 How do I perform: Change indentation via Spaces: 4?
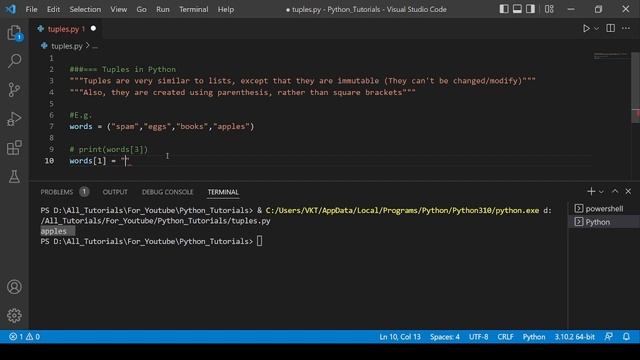tap(445, 337)
